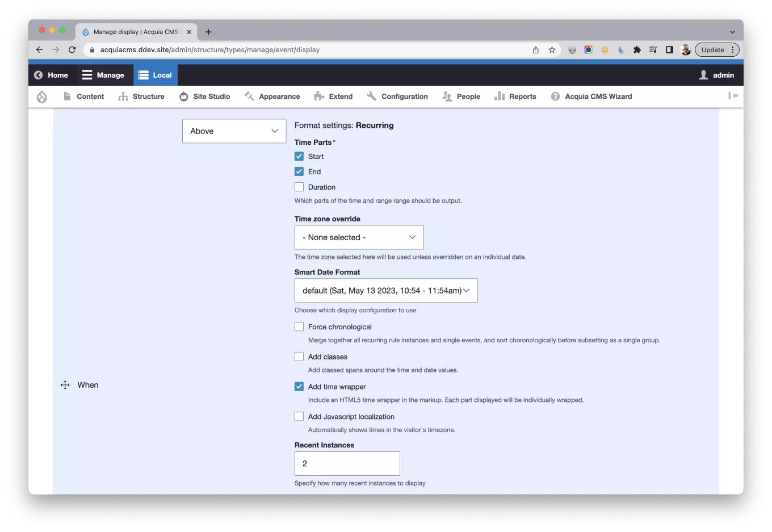This screenshot has width=772, height=532.
Task: Expand the Time zone override dropdown
Action: (359, 237)
